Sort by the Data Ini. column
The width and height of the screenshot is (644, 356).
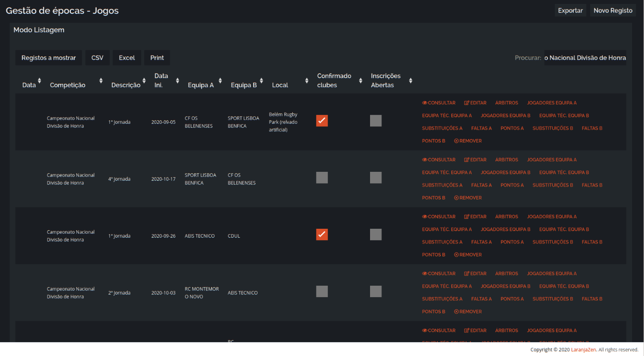(x=165, y=81)
